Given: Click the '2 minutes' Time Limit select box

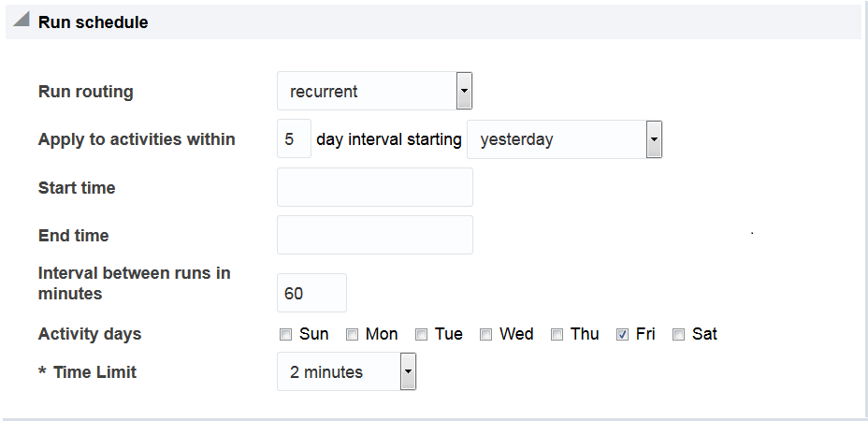Looking at the screenshot, I should click(338, 372).
